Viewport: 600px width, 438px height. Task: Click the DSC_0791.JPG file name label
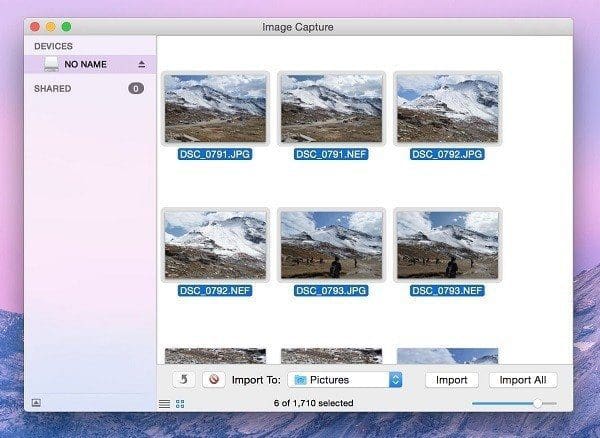[215, 154]
